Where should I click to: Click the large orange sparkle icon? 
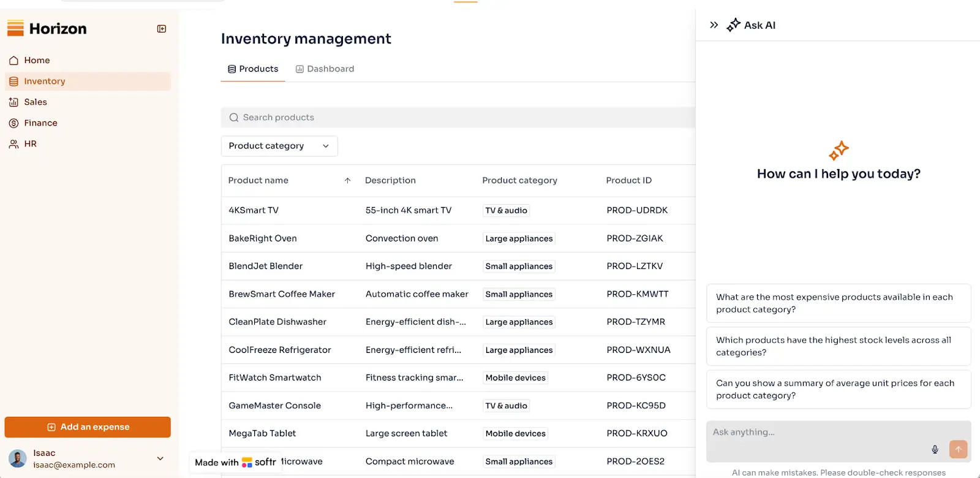click(839, 150)
